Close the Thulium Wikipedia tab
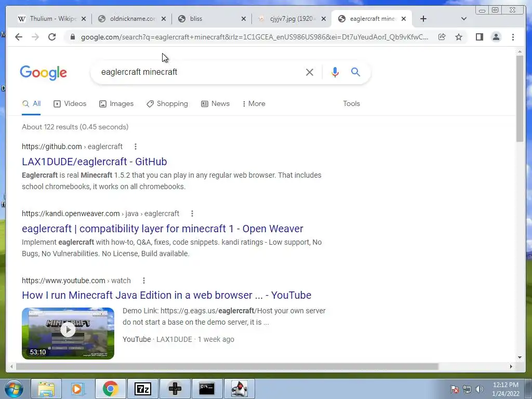This screenshot has height=399, width=532. click(x=84, y=19)
